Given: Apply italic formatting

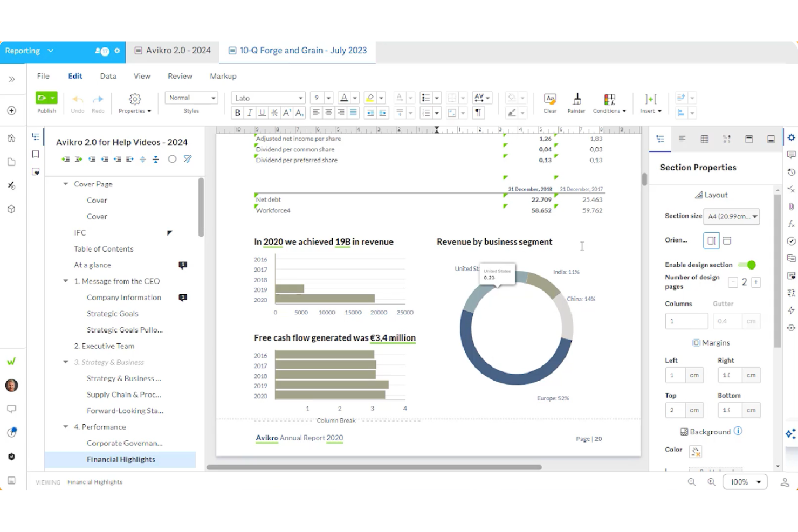Looking at the screenshot, I should click(250, 113).
